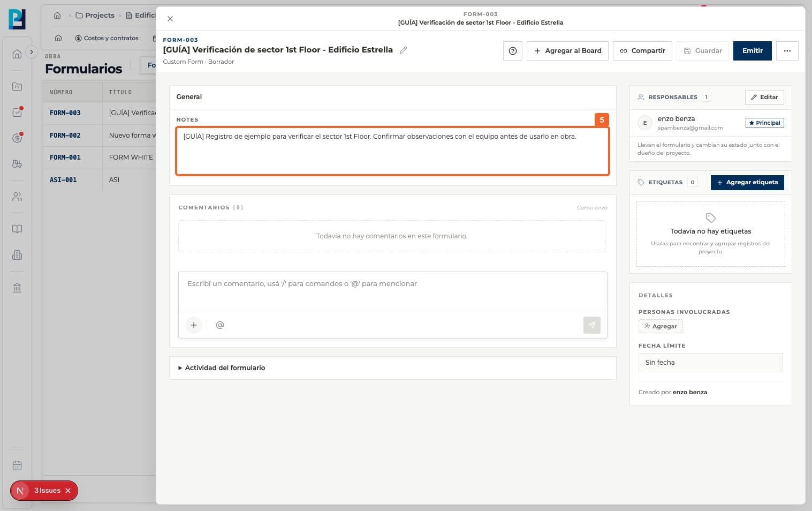Open the costs dollar icon in sidebar

pos(17,138)
